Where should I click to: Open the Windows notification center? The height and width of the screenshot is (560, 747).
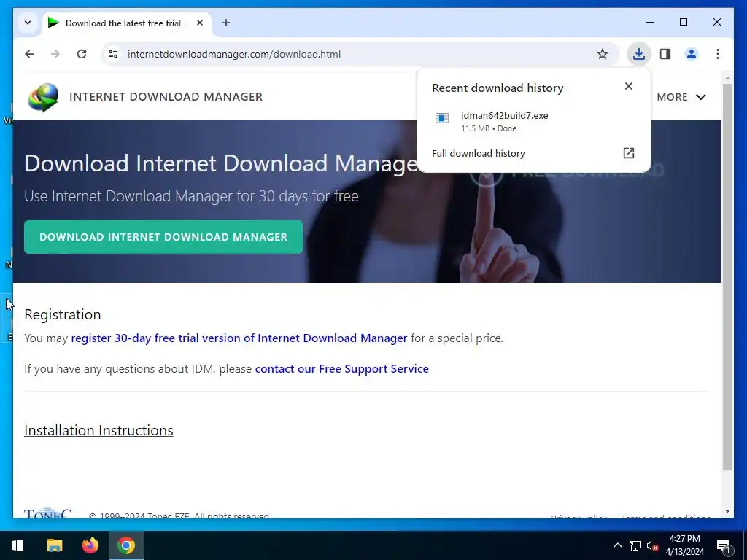[724, 545]
